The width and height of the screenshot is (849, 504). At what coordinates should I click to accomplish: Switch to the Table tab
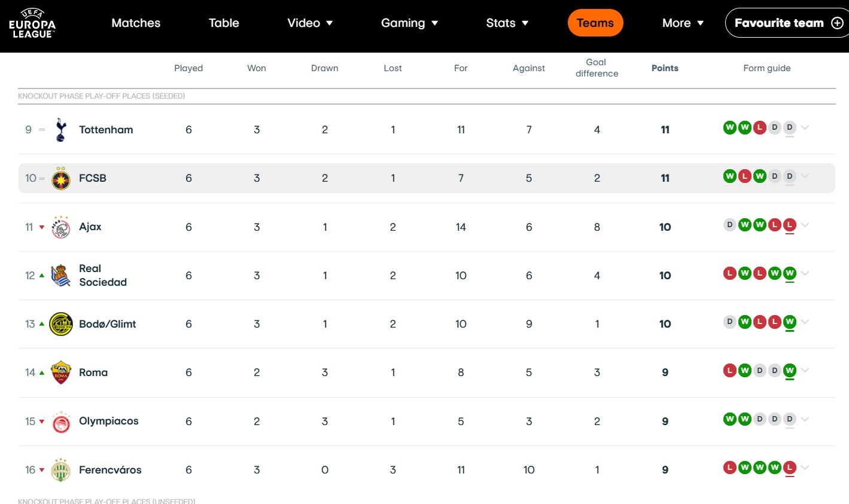click(x=224, y=23)
